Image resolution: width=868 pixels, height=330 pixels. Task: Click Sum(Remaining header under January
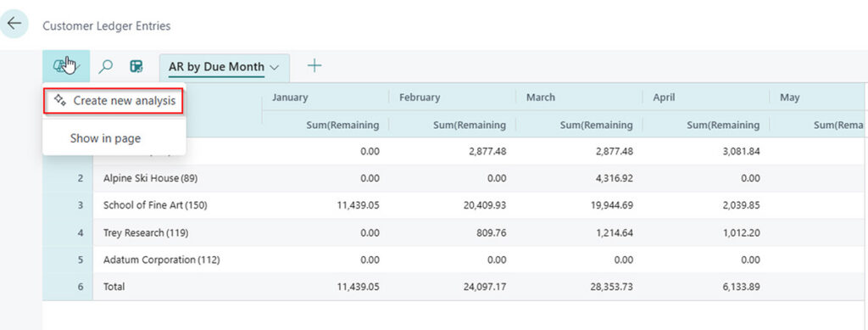tap(342, 126)
